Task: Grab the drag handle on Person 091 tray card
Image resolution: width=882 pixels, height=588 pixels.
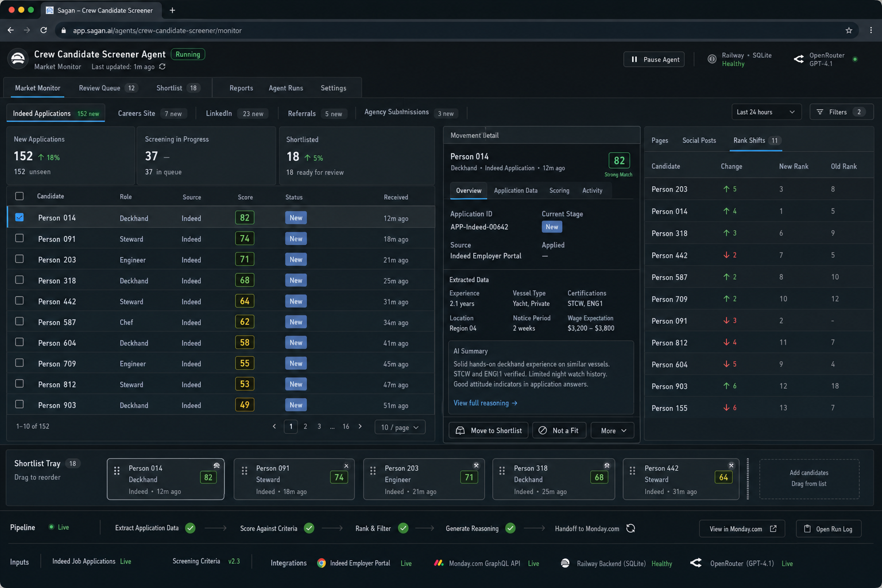Action: [245, 471]
